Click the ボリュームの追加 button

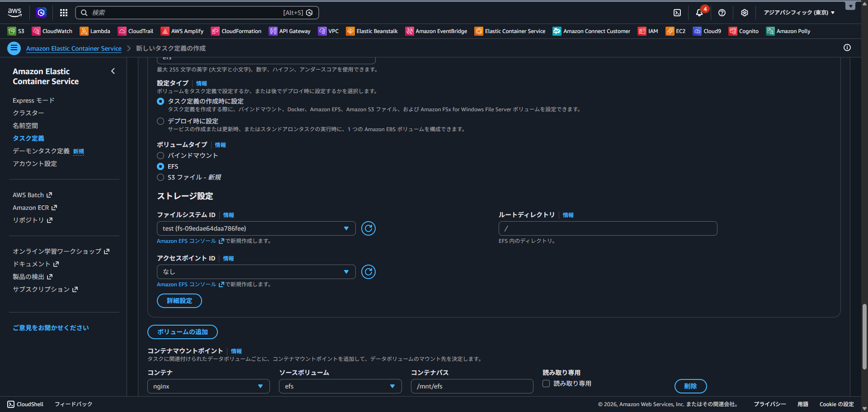183,332
